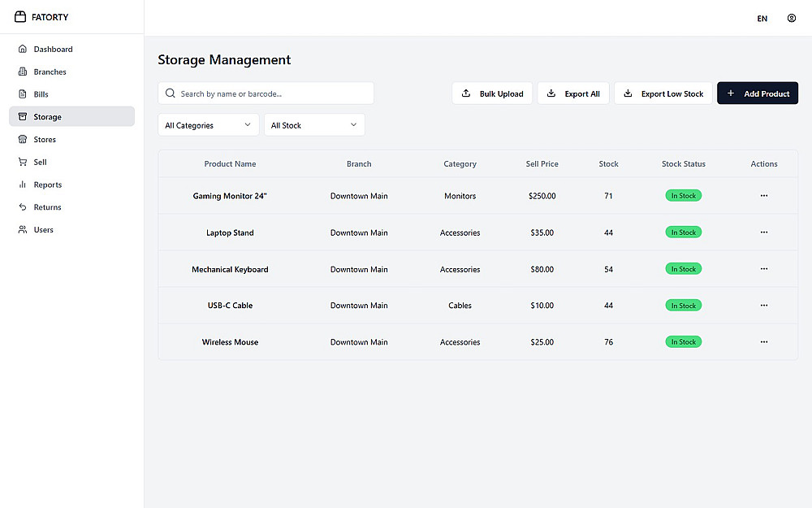
Task: Open Dashboard via home icon
Action: (22, 49)
